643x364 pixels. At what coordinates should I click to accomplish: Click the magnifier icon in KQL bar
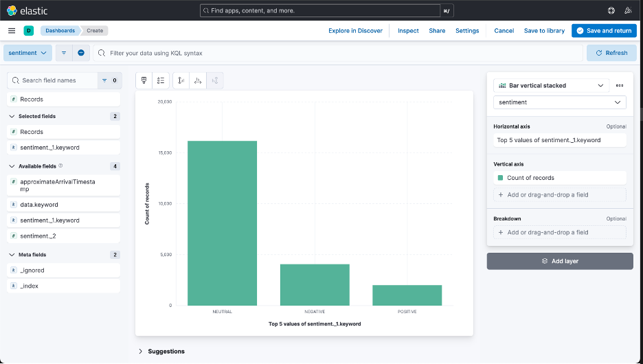[102, 53]
